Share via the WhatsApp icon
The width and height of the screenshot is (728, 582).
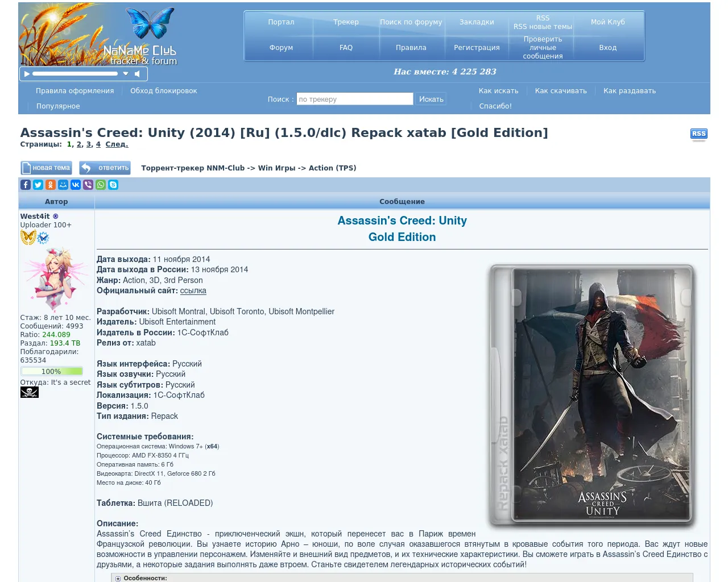(x=101, y=185)
